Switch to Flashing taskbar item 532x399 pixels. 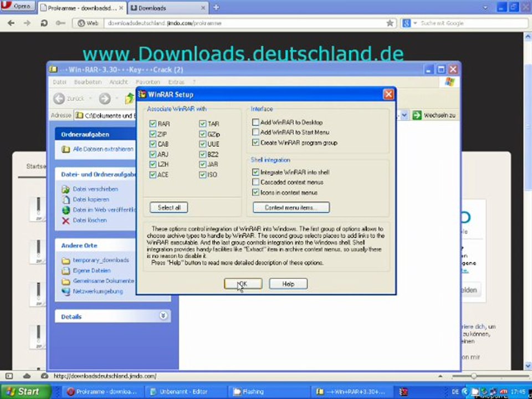point(268,392)
